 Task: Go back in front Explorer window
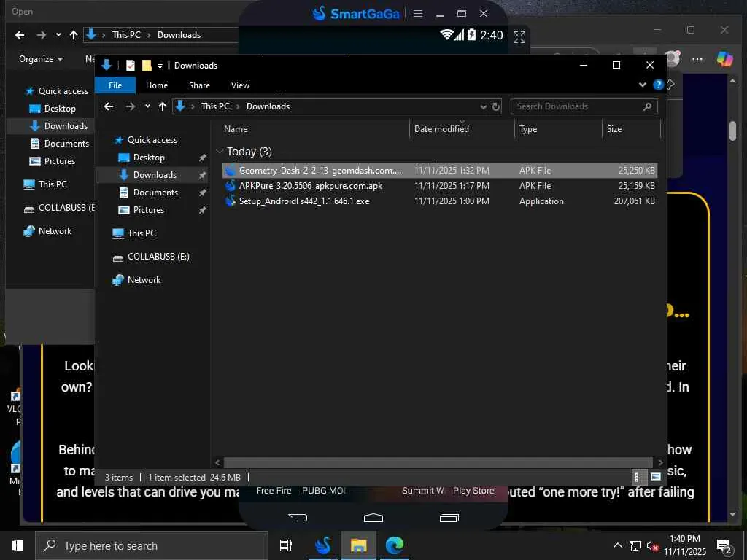point(109,106)
